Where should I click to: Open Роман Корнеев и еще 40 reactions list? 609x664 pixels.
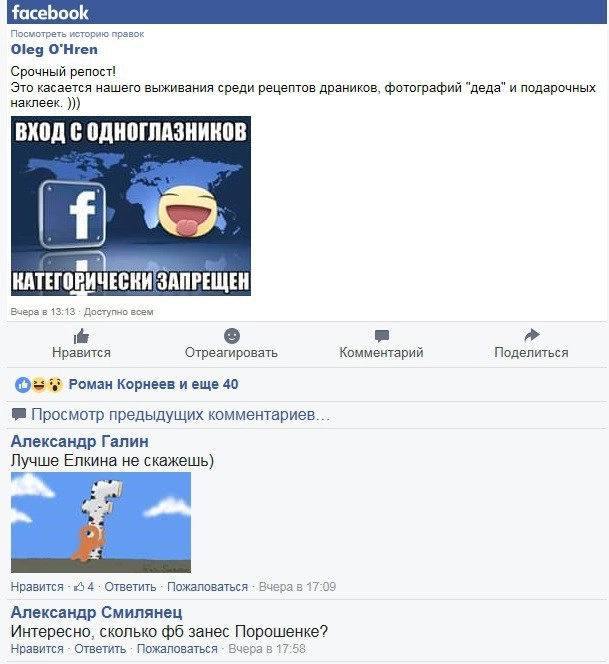[x=153, y=384]
